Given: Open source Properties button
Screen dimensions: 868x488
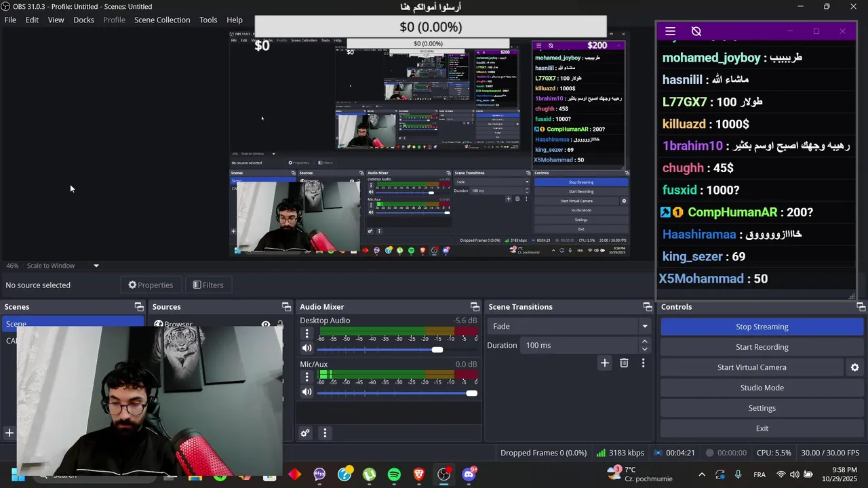Looking at the screenshot, I should coord(151,285).
